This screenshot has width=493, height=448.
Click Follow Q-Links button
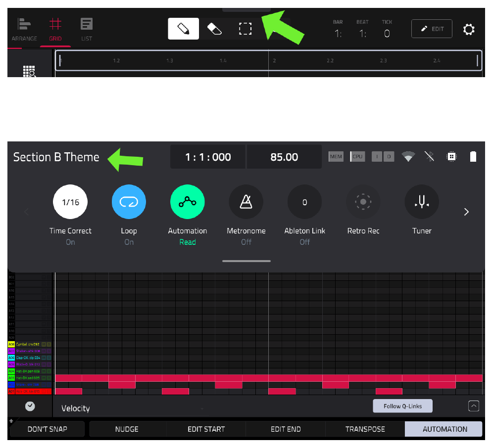(x=402, y=406)
